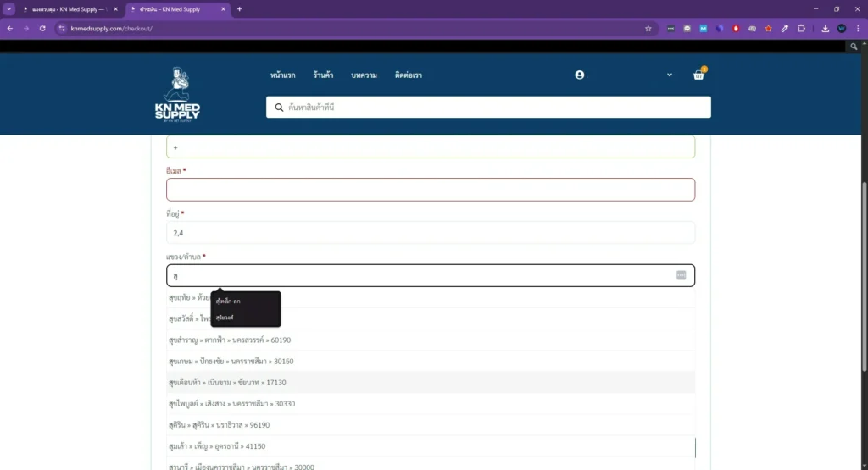Close the first browser tab
868x470 pixels.
point(115,9)
